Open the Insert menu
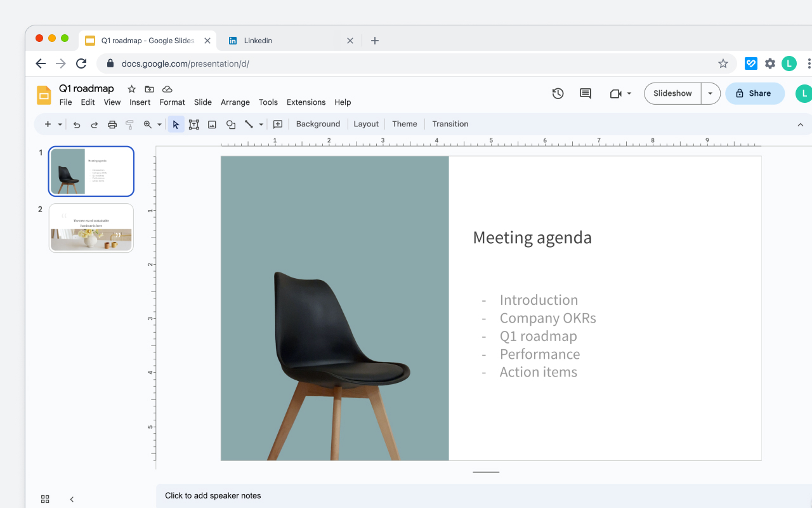The image size is (812, 508). [140, 102]
